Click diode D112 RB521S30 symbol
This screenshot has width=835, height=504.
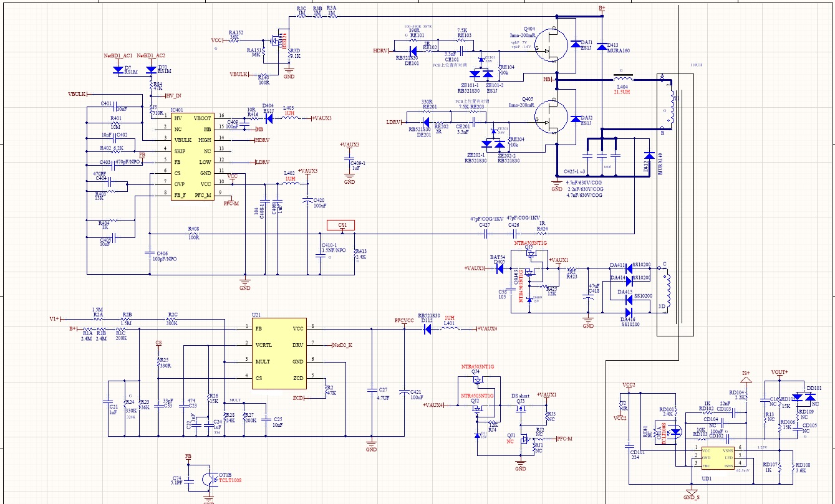[427, 329]
